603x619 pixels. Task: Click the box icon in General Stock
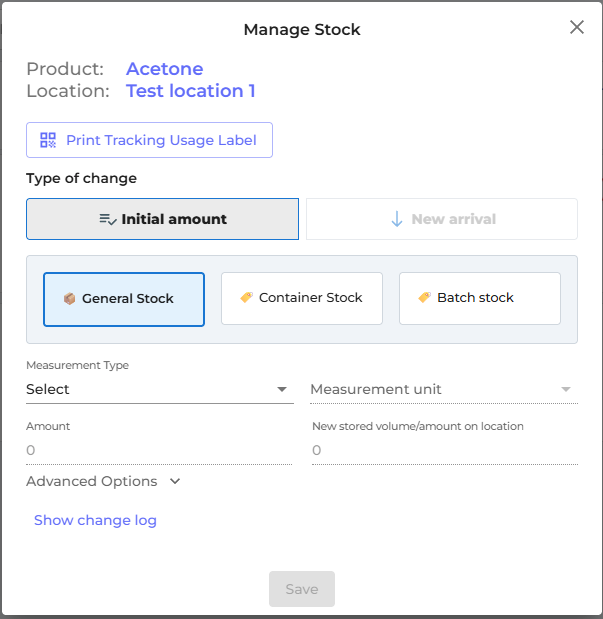69,298
